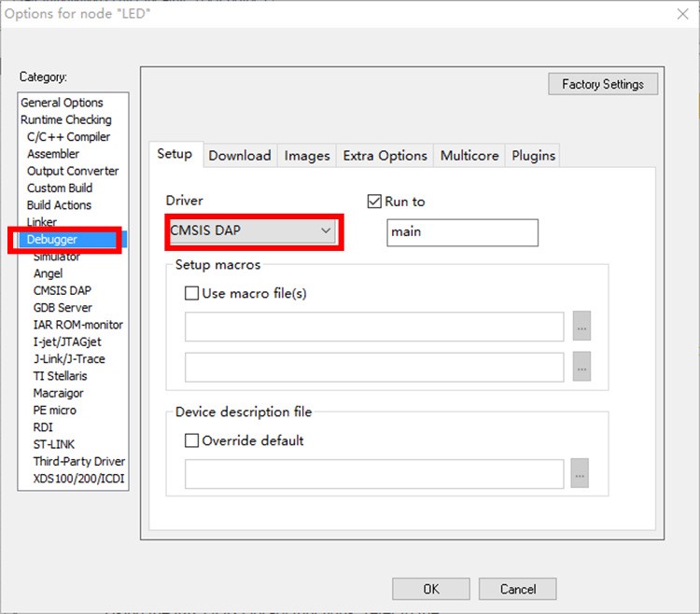Image resolution: width=700 pixels, height=614 pixels.
Task: Switch to the Download tab
Action: pyautogui.click(x=240, y=156)
